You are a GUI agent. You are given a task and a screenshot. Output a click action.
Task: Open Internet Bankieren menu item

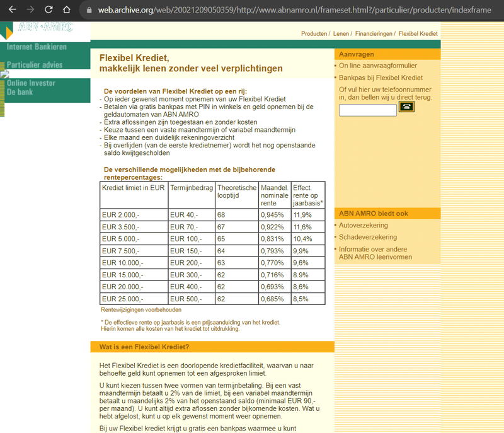pyautogui.click(x=37, y=47)
